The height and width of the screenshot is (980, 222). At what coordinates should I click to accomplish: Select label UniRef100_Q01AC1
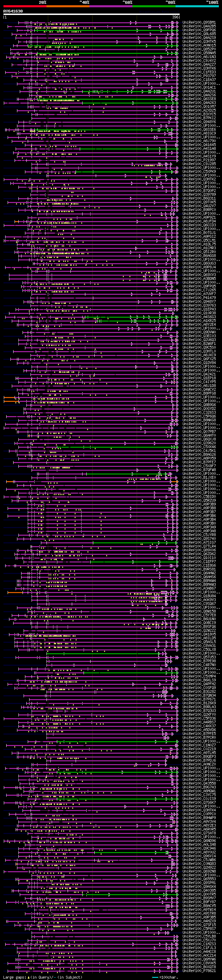click(x=199, y=88)
